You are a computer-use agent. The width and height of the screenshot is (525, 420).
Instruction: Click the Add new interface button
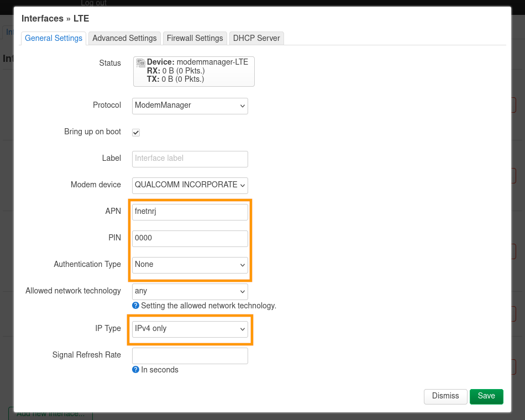tap(50, 414)
